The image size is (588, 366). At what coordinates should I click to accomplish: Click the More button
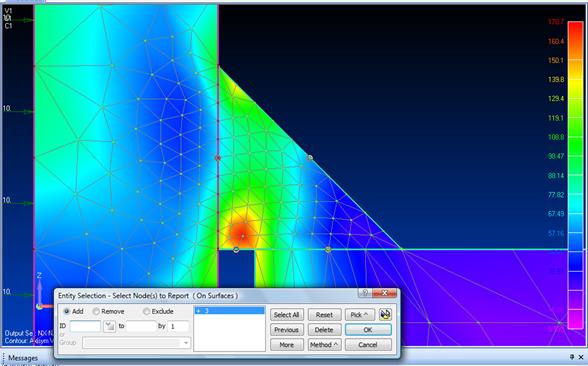tap(286, 345)
